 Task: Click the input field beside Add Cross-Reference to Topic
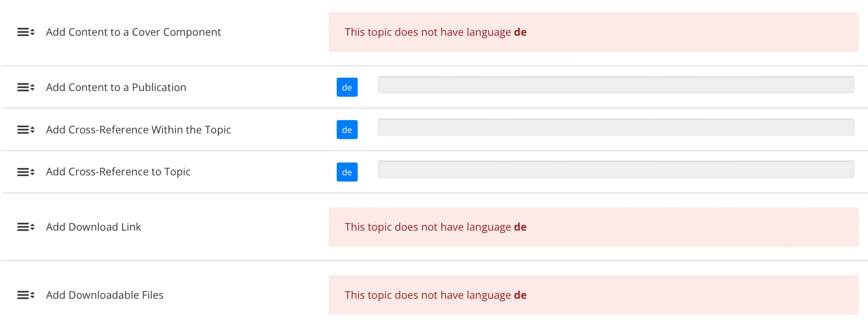pos(615,170)
